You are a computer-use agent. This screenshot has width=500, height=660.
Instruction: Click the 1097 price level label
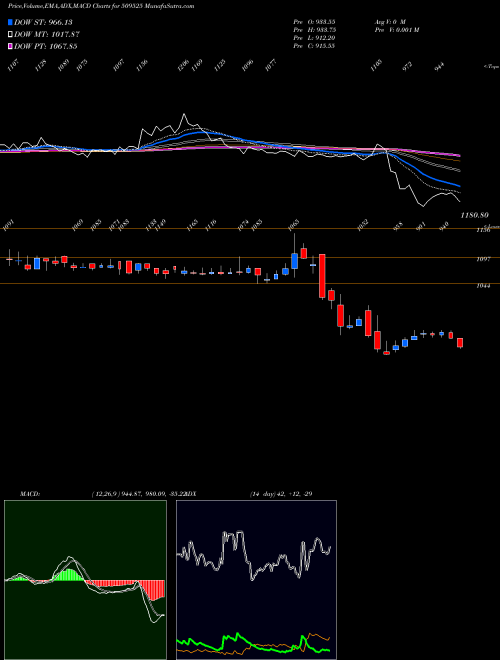pos(483,259)
